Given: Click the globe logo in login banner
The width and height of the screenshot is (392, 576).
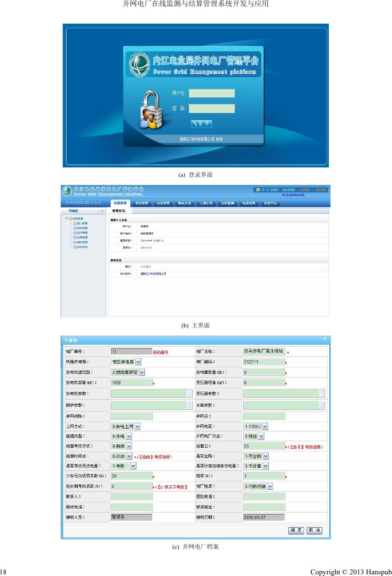Looking at the screenshot, I should [139, 64].
